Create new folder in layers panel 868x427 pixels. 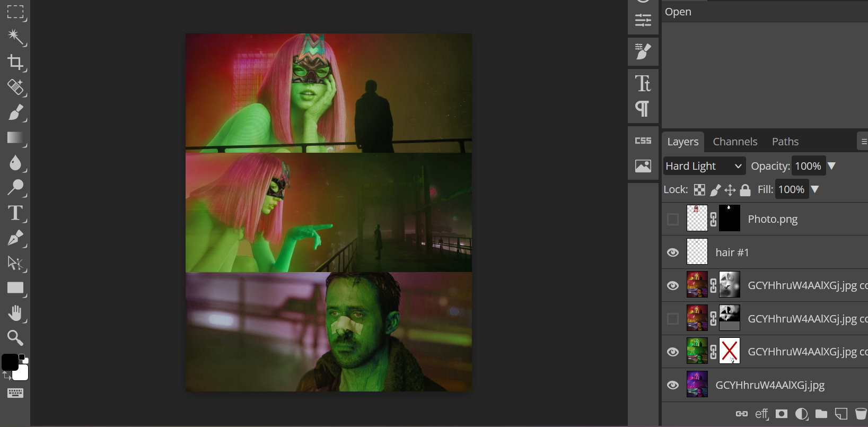click(821, 414)
